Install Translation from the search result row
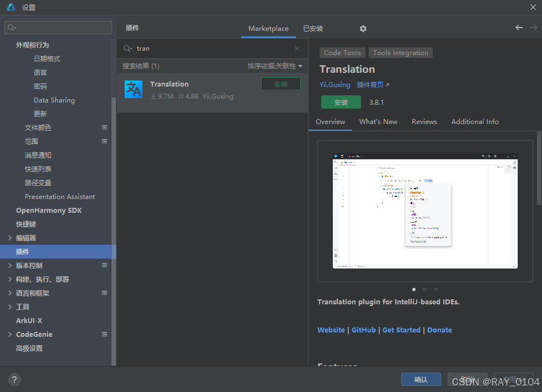 click(281, 84)
